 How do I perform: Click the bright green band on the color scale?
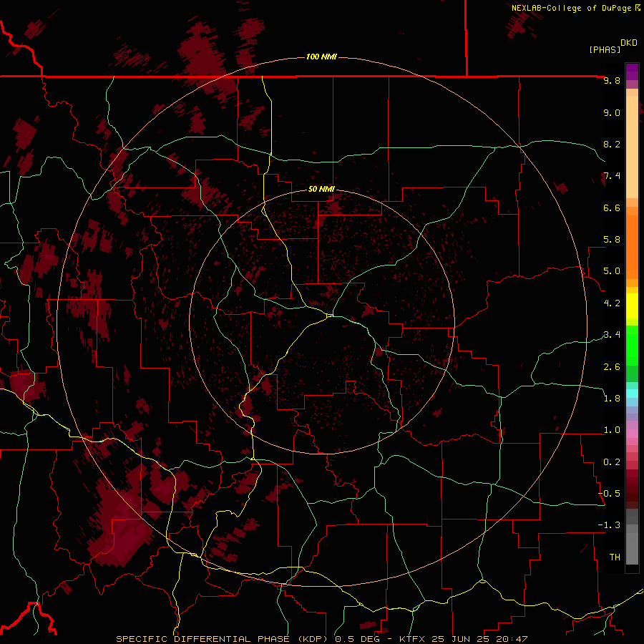pos(632,346)
